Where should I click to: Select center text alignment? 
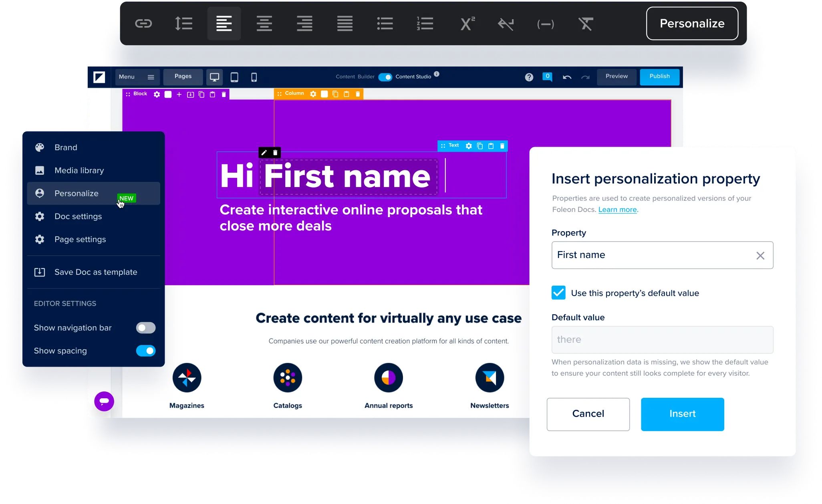click(264, 24)
